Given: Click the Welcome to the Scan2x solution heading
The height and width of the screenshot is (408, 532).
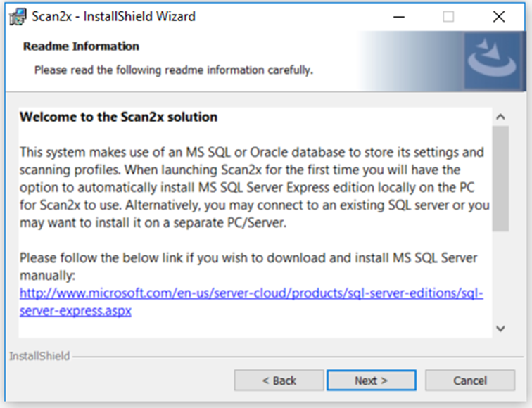Looking at the screenshot, I should click(x=118, y=117).
